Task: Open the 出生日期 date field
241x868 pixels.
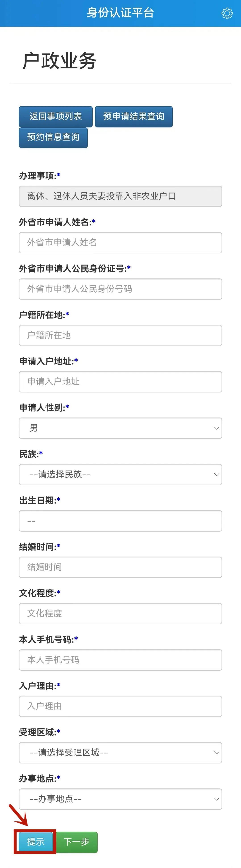Action: pyautogui.click(x=120, y=521)
